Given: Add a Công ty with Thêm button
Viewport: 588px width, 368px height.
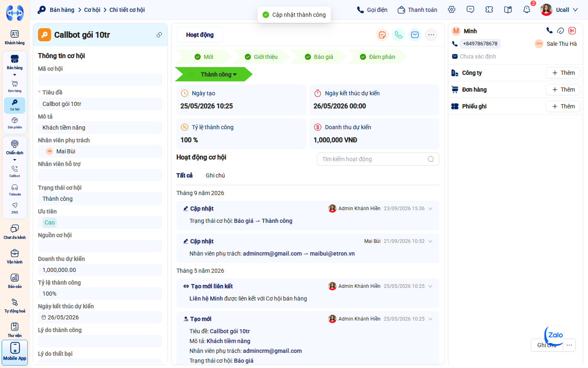Looking at the screenshot, I should (x=563, y=73).
